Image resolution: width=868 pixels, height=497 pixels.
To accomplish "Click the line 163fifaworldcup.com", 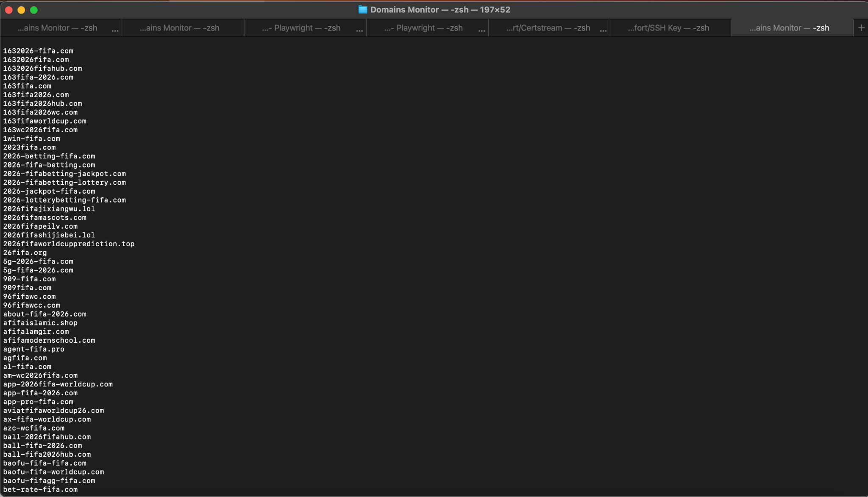I will pos(45,121).
